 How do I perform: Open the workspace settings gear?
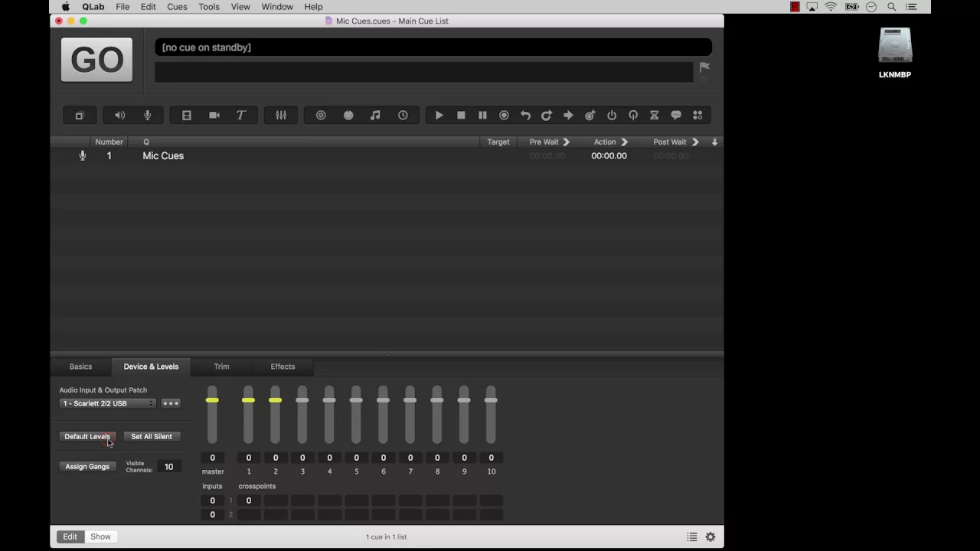click(x=710, y=537)
